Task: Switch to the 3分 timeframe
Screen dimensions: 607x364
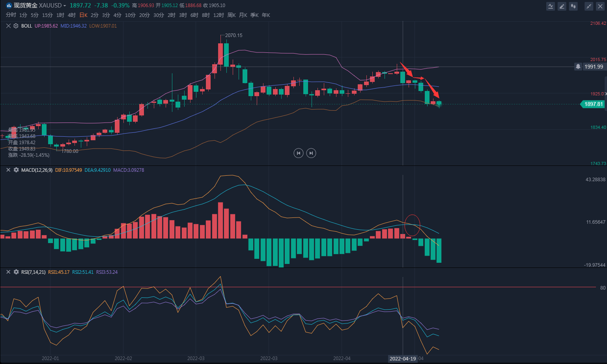Action: coord(106,15)
